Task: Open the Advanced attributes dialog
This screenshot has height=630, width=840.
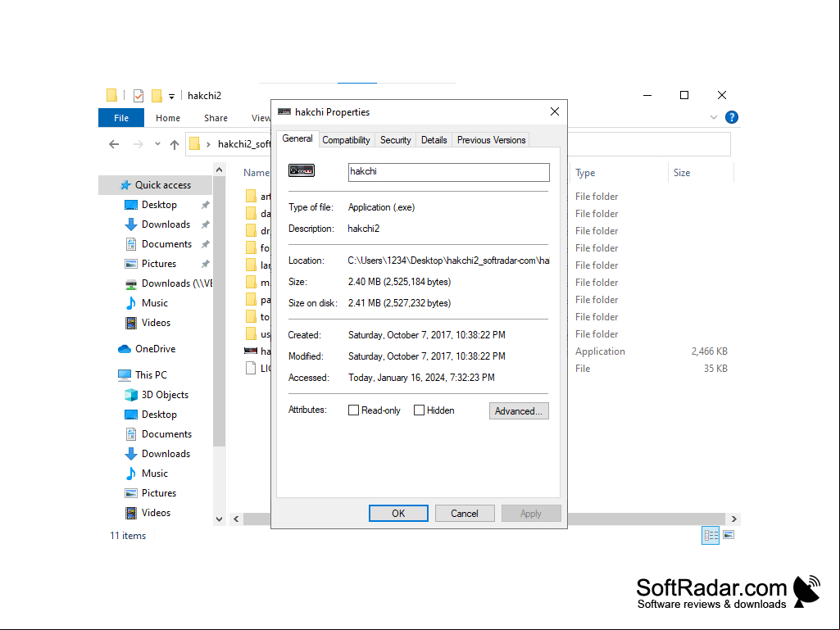Action: pyautogui.click(x=519, y=411)
